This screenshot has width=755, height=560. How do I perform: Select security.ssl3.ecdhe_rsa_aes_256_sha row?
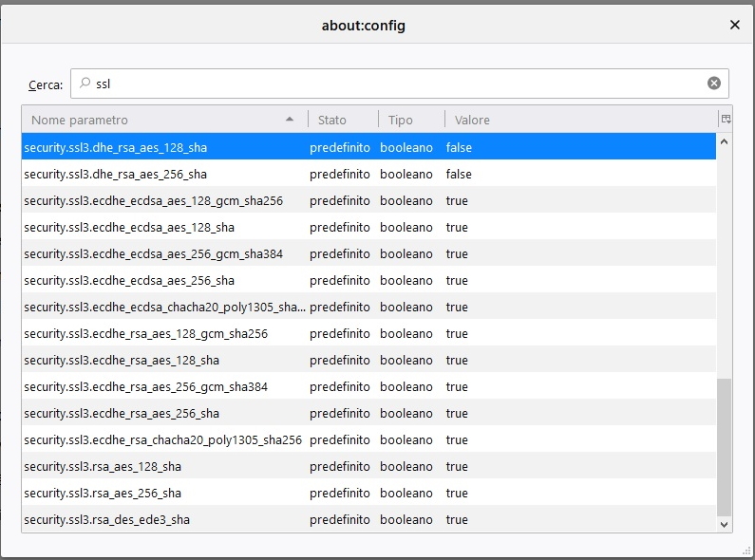368,413
